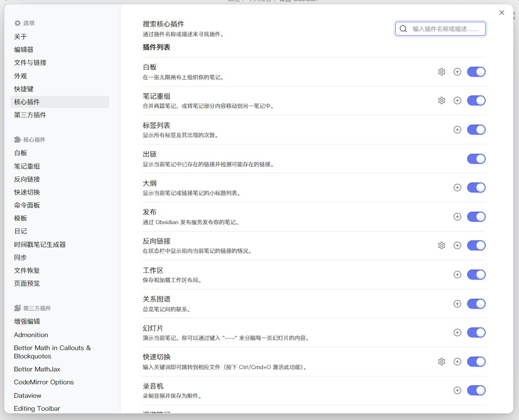Click the plus hotkey icon for 白板

[x=457, y=72]
